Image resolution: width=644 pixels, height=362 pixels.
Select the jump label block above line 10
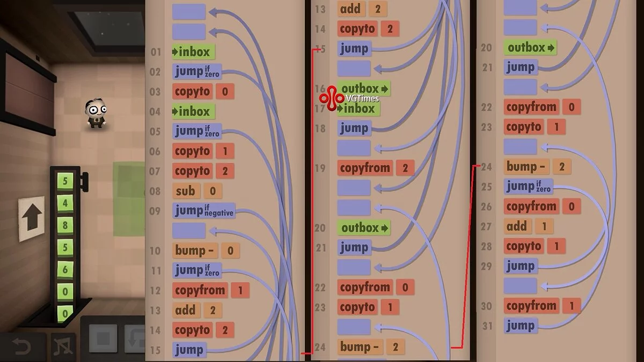[189, 231]
